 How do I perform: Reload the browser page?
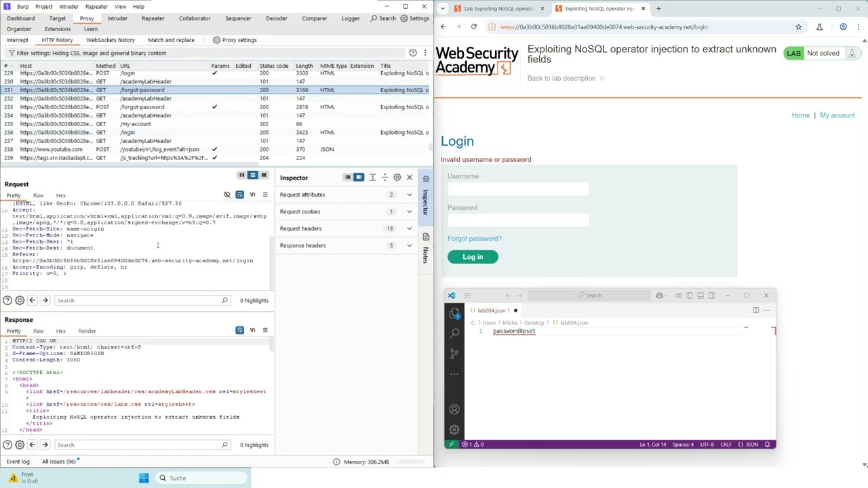coord(473,26)
